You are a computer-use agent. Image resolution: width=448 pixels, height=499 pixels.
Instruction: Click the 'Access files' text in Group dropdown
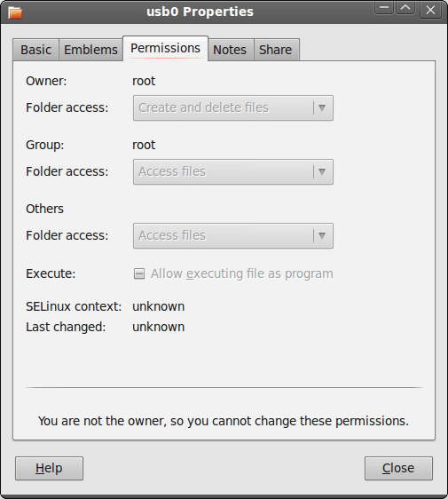coord(172,172)
